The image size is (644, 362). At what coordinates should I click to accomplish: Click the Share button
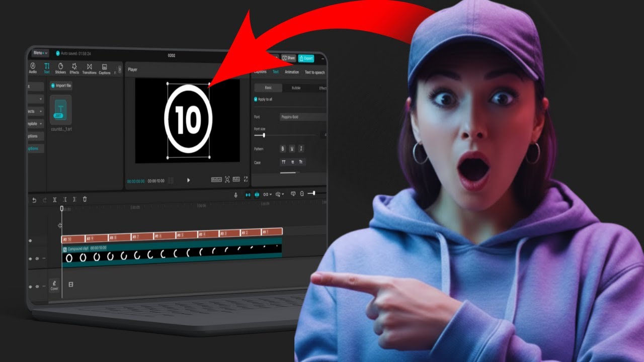pyautogui.click(x=288, y=58)
